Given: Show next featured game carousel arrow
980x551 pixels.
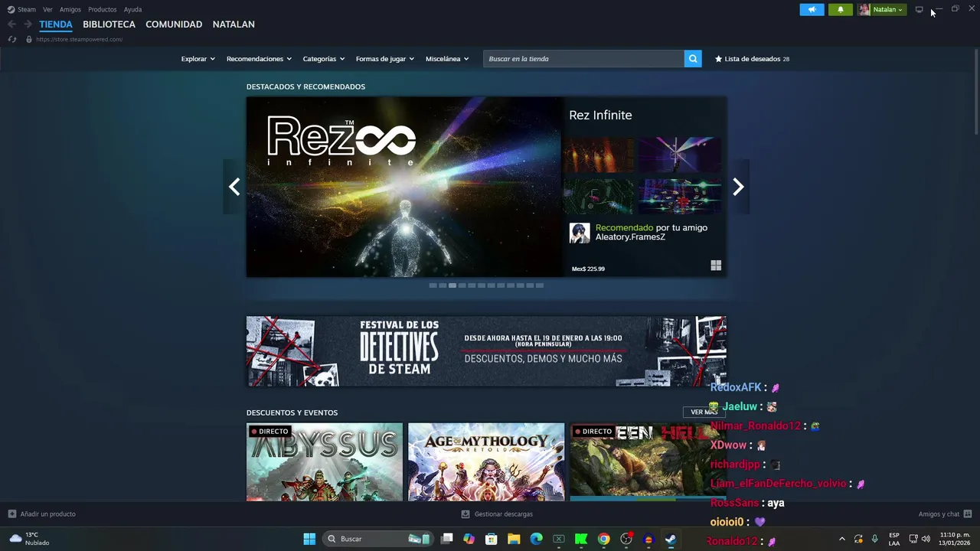Looking at the screenshot, I should [738, 187].
